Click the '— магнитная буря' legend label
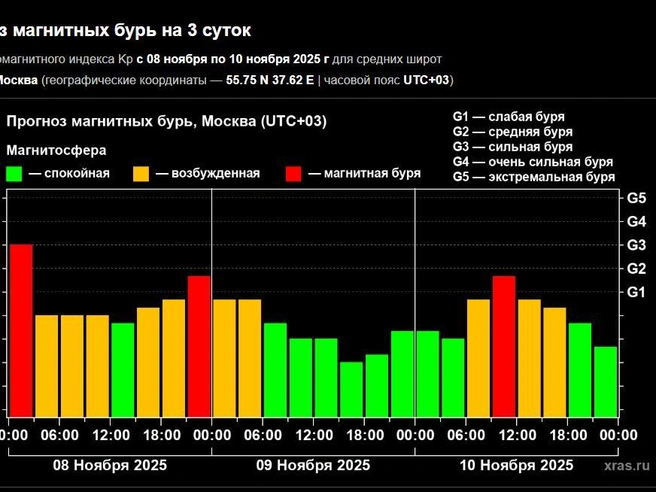This screenshot has width=656, height=492. coord(364,173)
